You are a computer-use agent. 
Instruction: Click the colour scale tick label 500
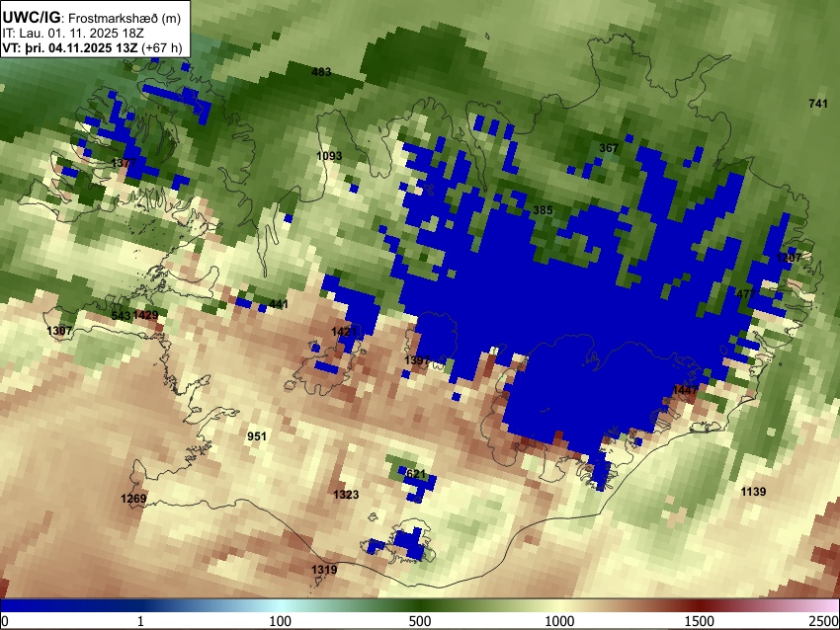[x=420, y=621]
